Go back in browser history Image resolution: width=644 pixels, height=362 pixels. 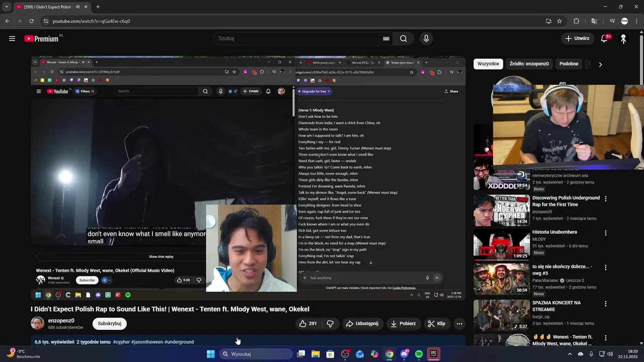click(x=7, y=21)
